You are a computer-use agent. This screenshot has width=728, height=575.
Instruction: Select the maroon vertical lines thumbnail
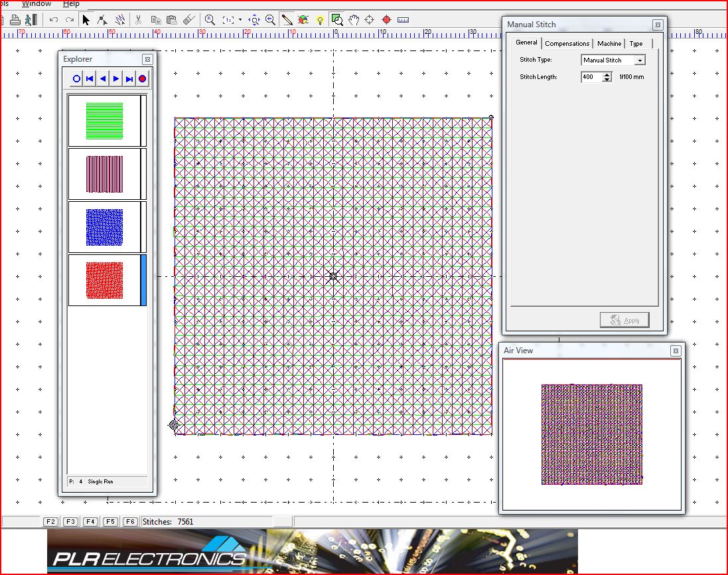[x=104, y=174]
